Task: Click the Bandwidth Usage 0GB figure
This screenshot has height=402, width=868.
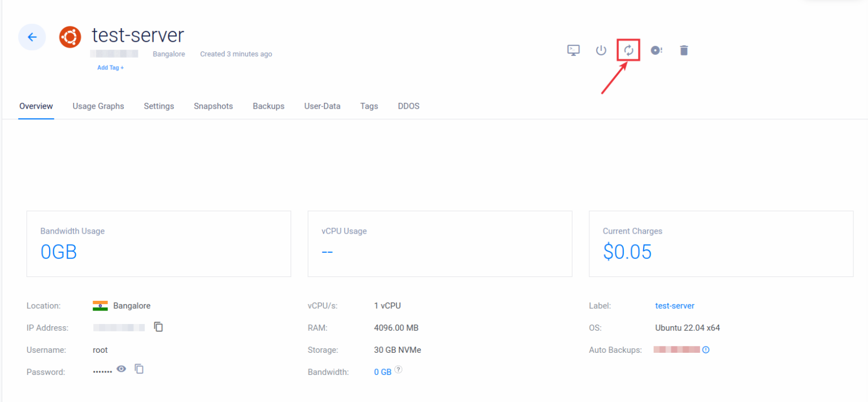Action: tap(58, 252)
